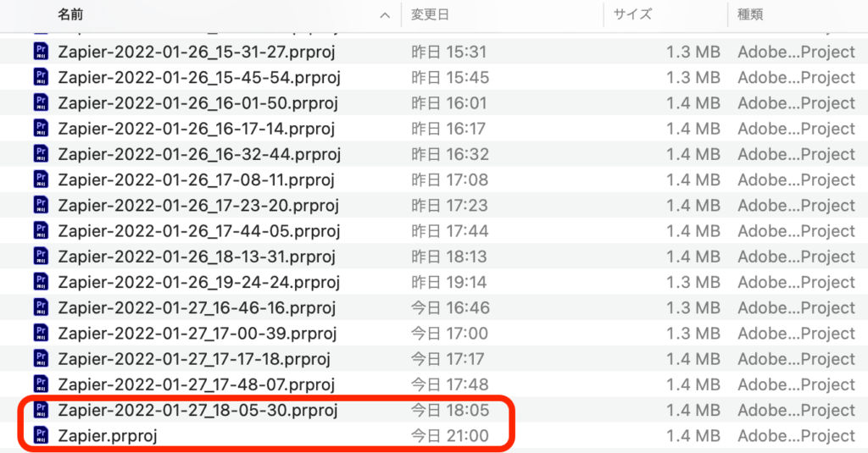The image size is (868, 453).
Task: Select file name Zapier-2022-01-26_15-31-27.prproj
Action: coord(197,52)
